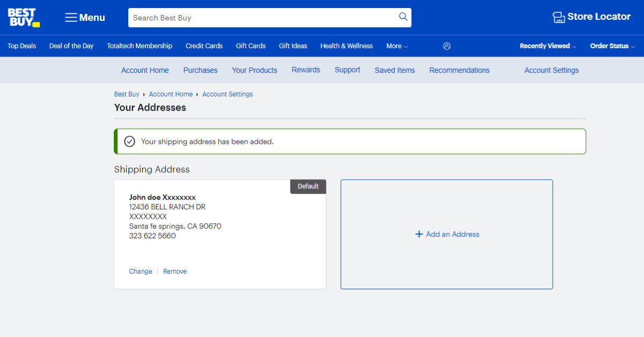Image resolution: width=644 pixels, height=337 pixels.
Task: Click the search magnifying glass
Action: (x=402, y=17)
